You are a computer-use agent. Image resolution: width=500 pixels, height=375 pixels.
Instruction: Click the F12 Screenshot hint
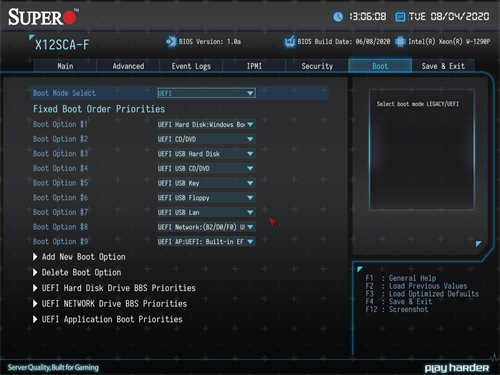[397, 309]
